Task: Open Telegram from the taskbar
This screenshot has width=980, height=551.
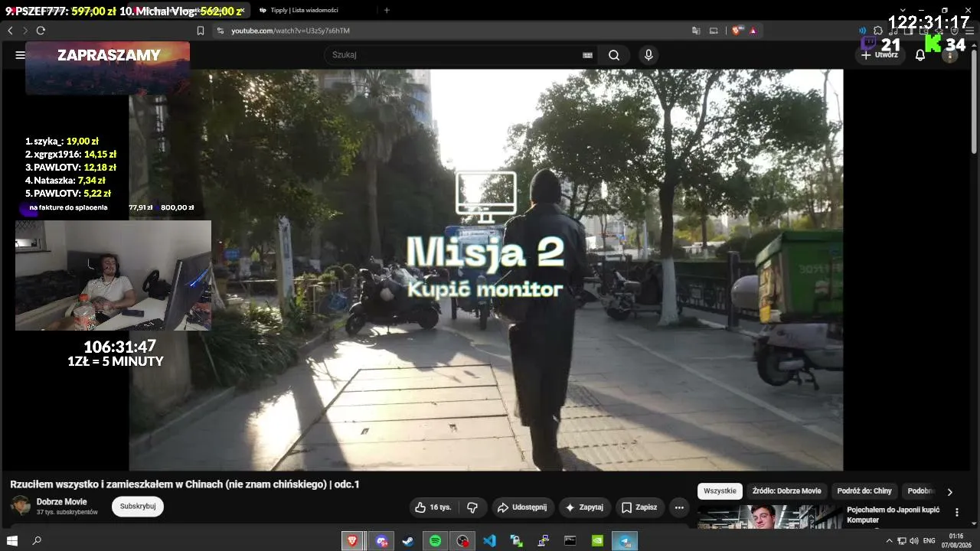Action: click(626, 541)
